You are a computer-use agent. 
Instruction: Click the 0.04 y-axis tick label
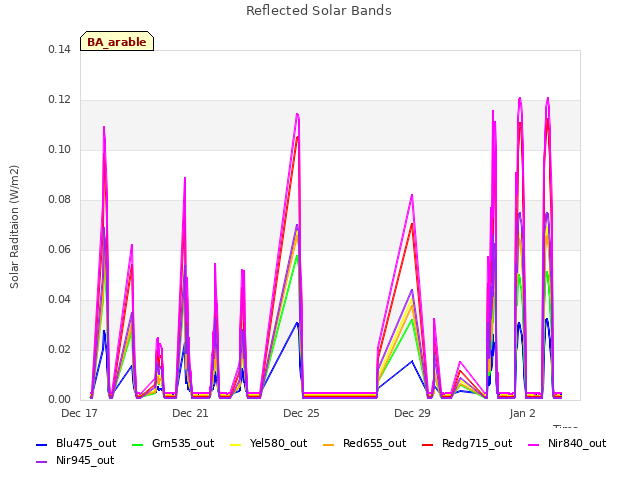coord(59,300)
